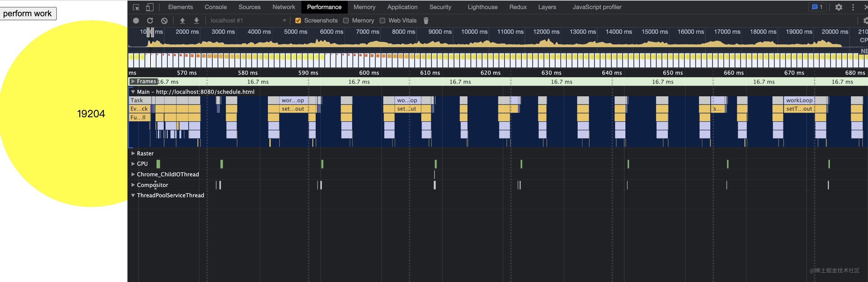The width and height of the screenshot is (868, 282).
Task: Collapse the Main thread section
Action: (133, 92)
